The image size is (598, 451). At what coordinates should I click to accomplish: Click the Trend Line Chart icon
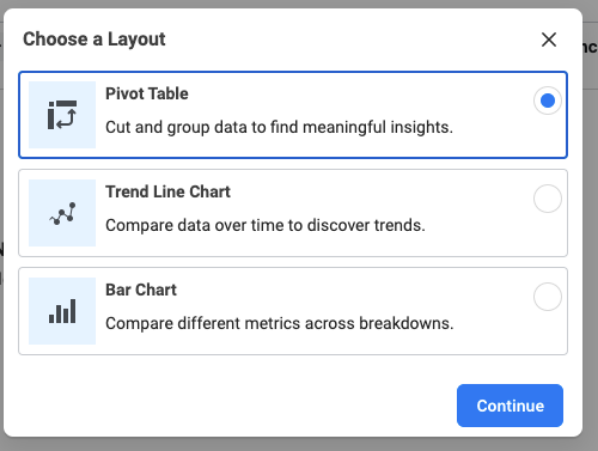pos(62,213)
